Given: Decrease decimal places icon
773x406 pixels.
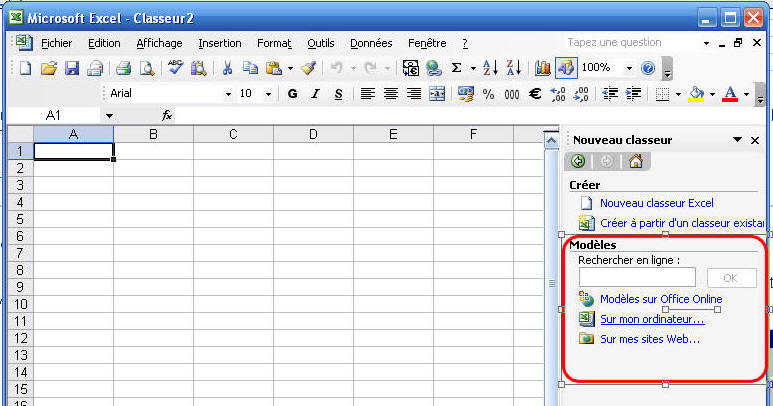Looking at the screenshot, I should click(581, 94).
